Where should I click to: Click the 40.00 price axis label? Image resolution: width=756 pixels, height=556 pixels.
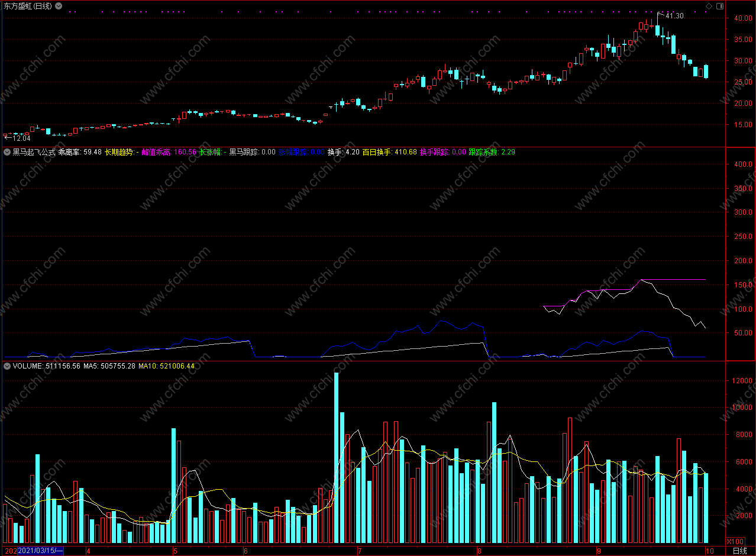coord(743,18)
